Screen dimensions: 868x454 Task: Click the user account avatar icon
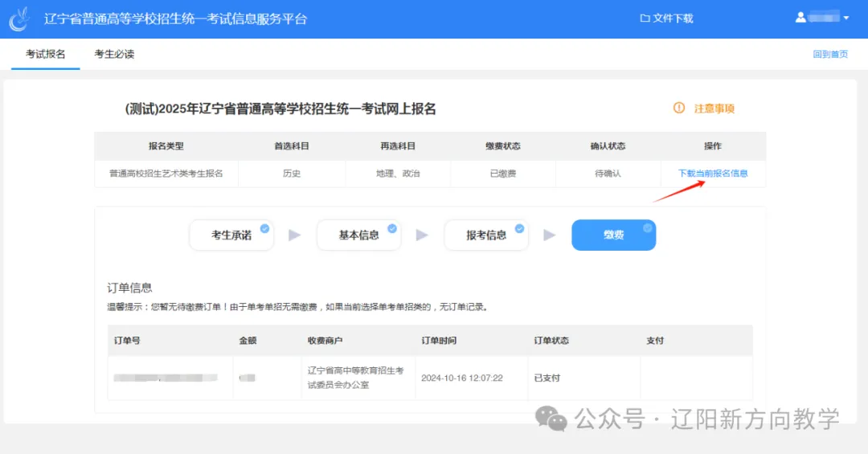pos(800,18)
